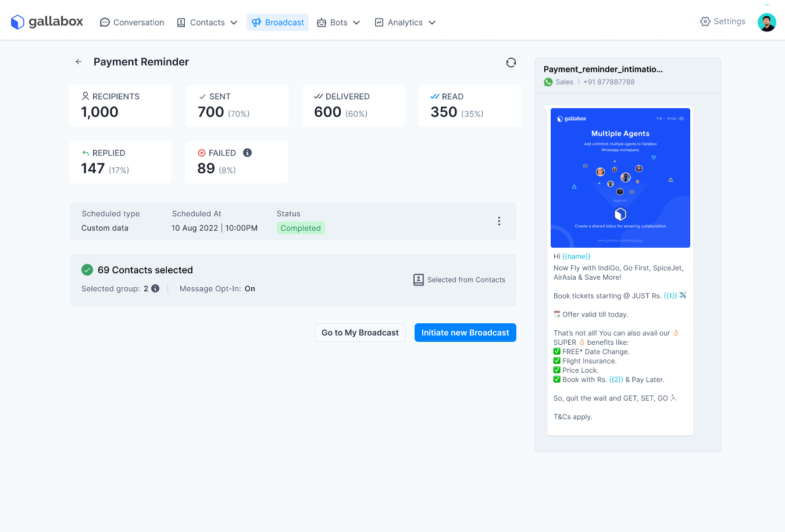Expand the Bots dropdown chevron
Viewport: 785px width, 532px height.
[356, 23]
